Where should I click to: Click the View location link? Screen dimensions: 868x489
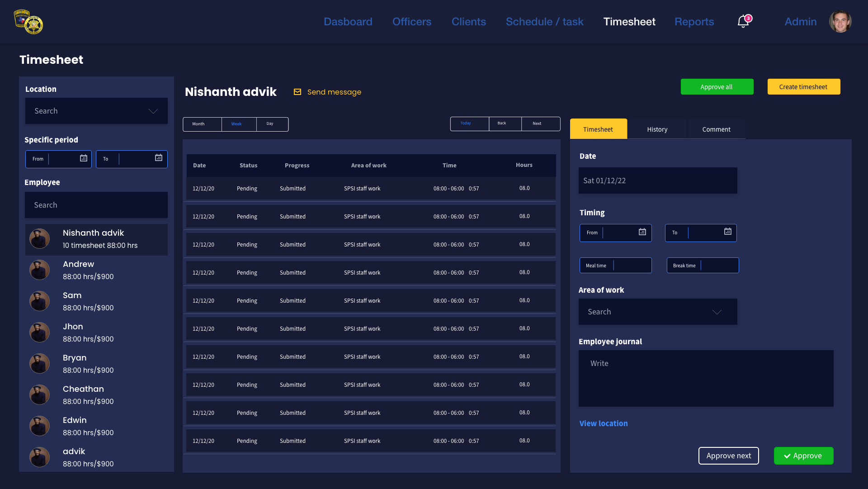(x=604, y=423)
